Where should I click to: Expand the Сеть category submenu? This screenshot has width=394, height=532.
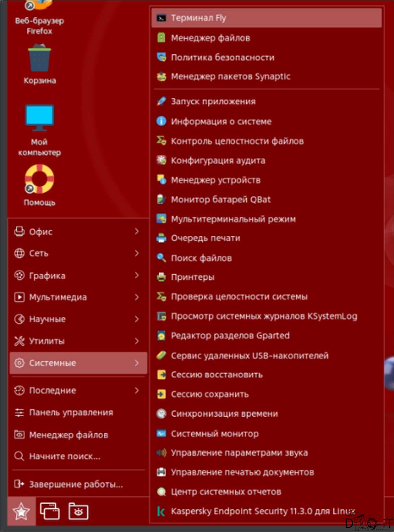tap(38, 253)
